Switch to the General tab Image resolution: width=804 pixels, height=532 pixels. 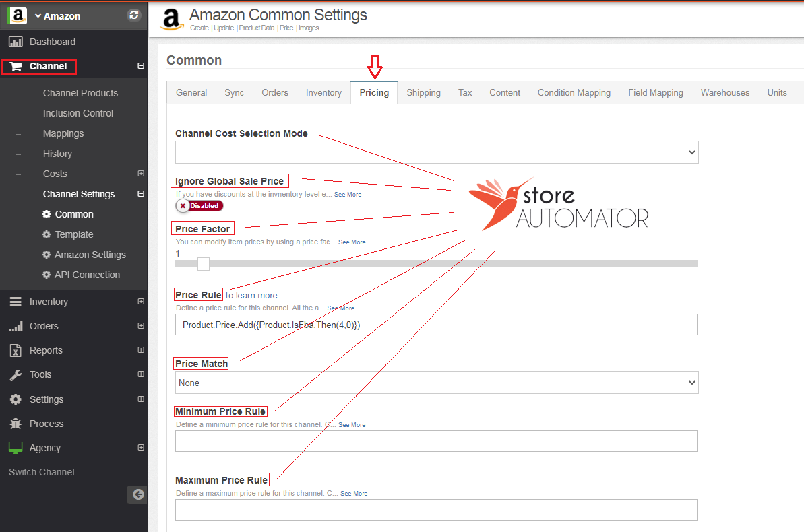coord(191,93)
